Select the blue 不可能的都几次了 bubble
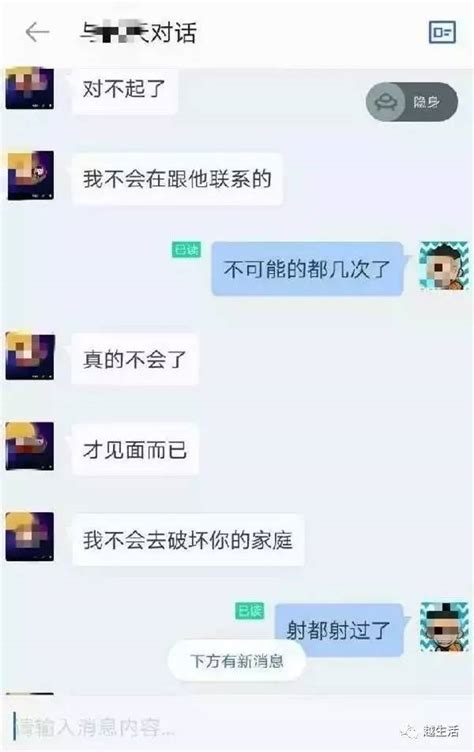The width and height of the screenshot is (474, 752). click(x=307, y=269)
